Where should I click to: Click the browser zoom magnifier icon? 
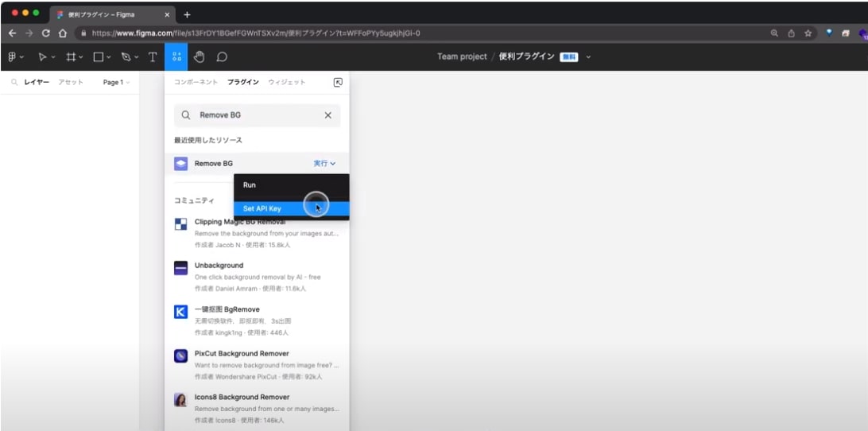(774, 33)
